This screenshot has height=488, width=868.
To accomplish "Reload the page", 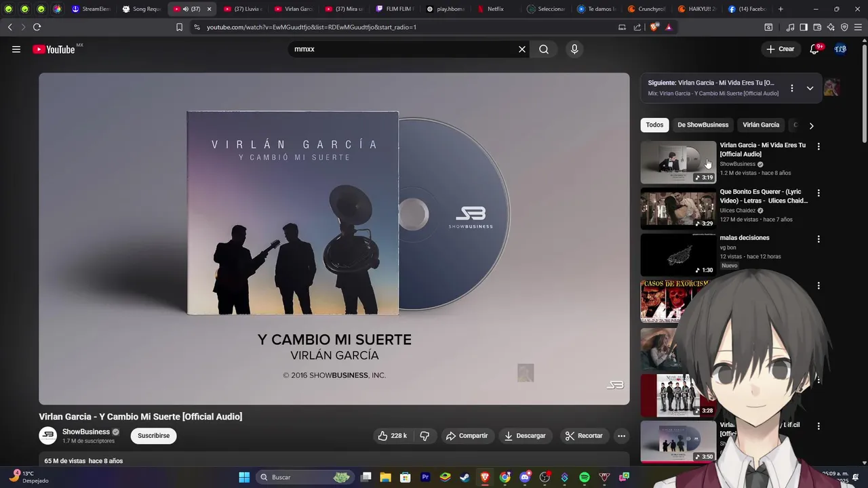I will (x=37, y=27).
